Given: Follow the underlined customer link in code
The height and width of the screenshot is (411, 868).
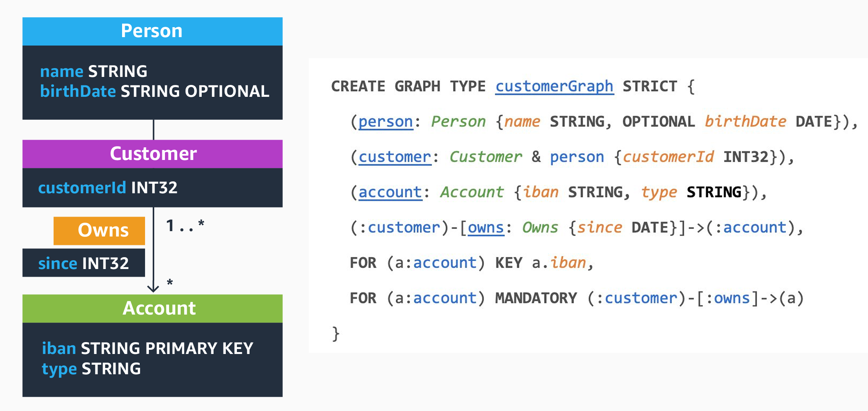Looking at the screenshot, I should pyautogui.click(x=395, y=157).
